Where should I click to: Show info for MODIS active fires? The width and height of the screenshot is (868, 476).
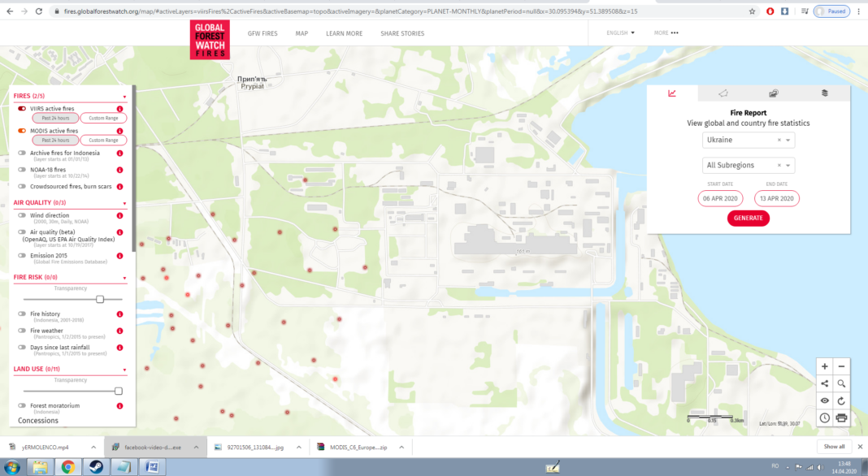(119, 131)
